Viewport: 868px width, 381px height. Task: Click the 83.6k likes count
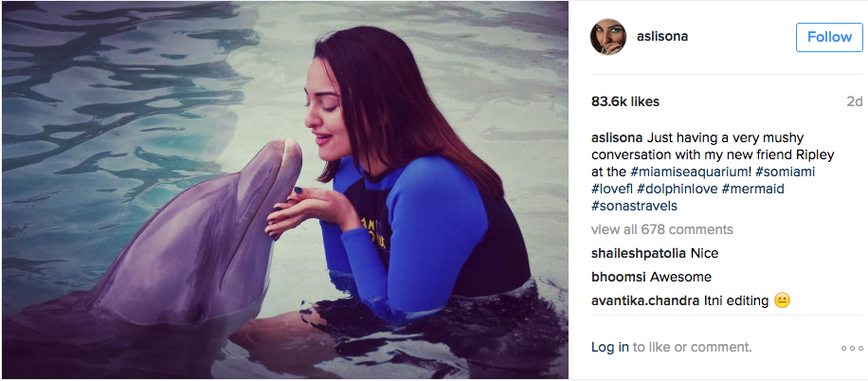pyautogui.click(x=625, y=101)
